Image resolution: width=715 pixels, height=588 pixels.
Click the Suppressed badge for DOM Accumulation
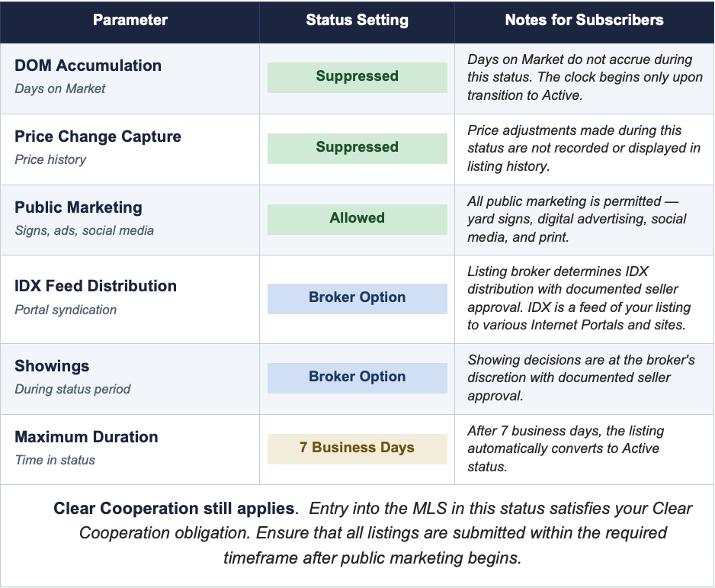coord(357,76)
